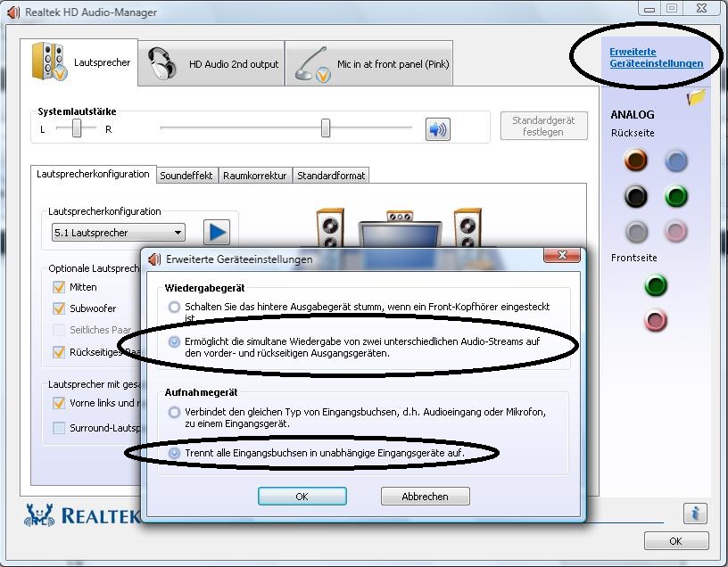This screenshot has width=728, height=567.
Task: Click the Standardgerät festlegen button
Action: point(543,126)
